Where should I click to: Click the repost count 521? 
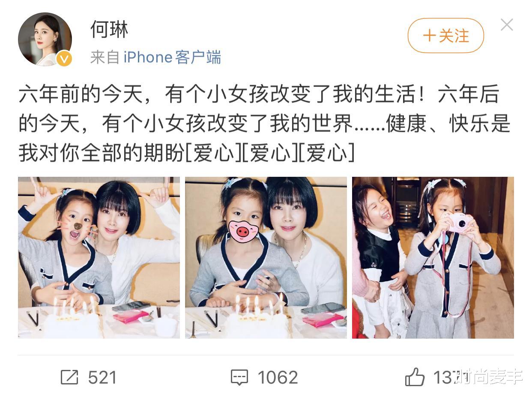point(102,378)
